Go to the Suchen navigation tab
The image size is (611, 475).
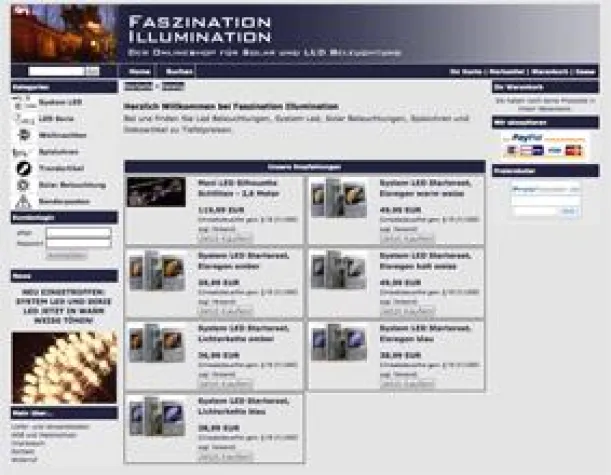pyautogui.click(x=179, y=72)
